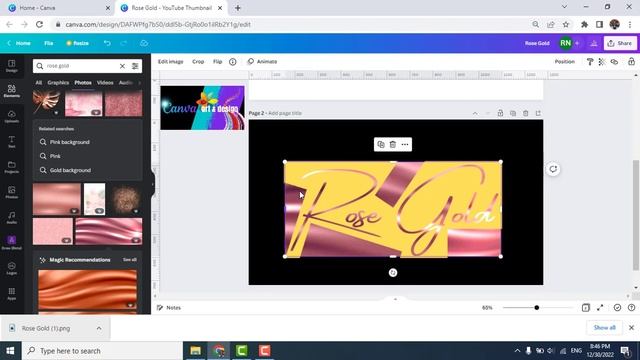This screenshot has width=640, height=360.
Task: Click Show all downloads
Action: coord(604,328)
